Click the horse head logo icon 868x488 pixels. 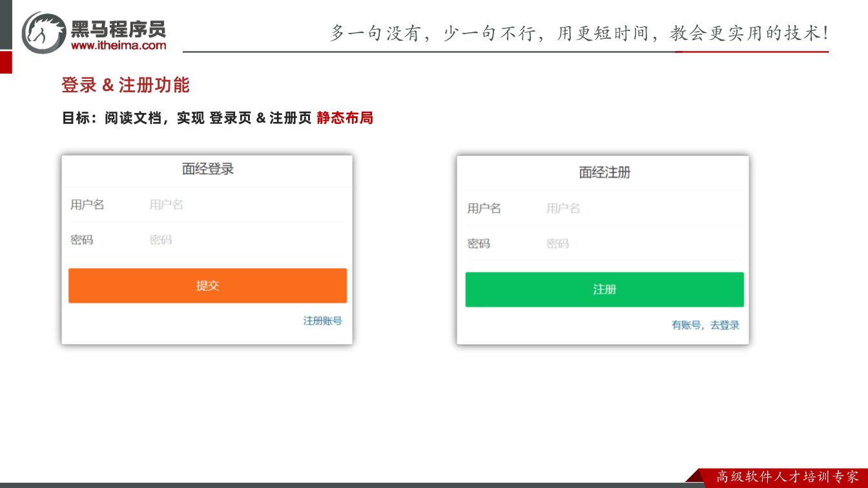(44, 32)
